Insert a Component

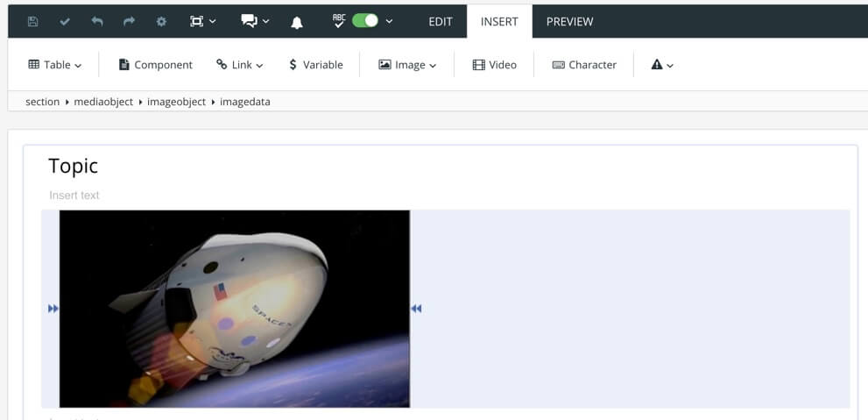(x=156, y=65)
